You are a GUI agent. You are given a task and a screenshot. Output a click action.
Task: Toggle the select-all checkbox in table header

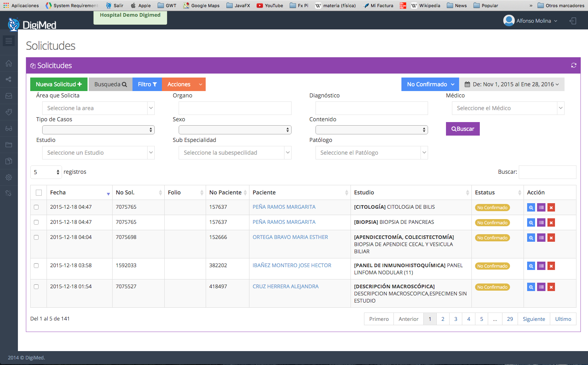[39, 192]
